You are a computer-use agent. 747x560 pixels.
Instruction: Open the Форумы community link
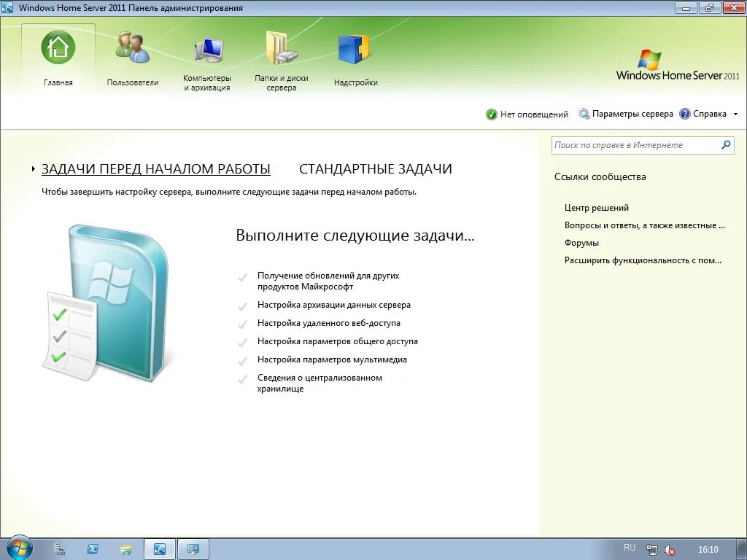581,243
